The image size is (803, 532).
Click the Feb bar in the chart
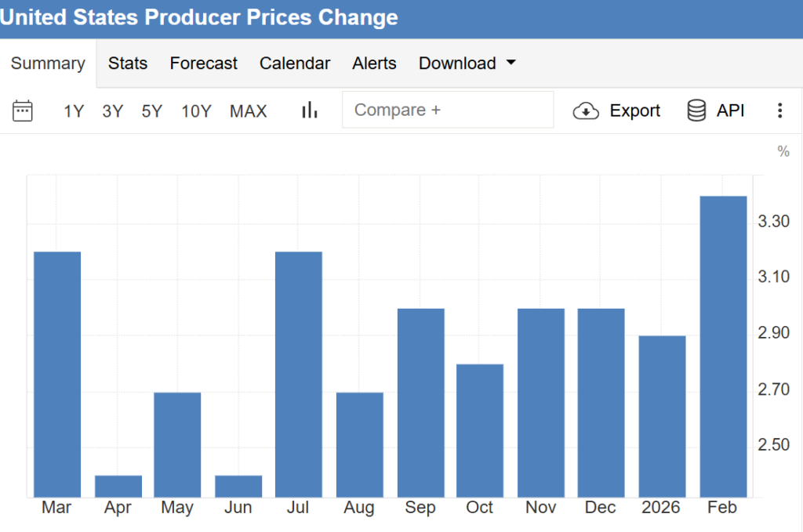pyautogui.click(x=722, y=345)
